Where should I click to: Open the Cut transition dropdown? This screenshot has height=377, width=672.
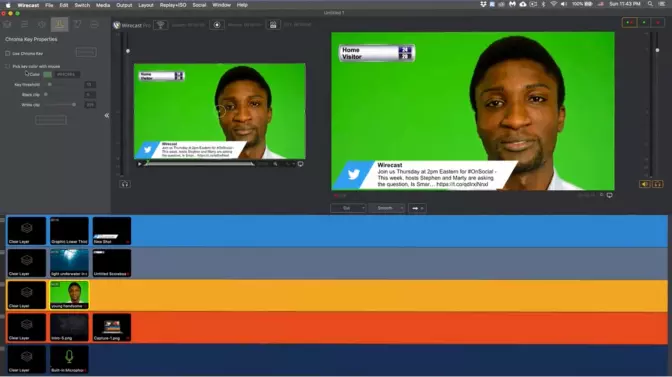348,208
